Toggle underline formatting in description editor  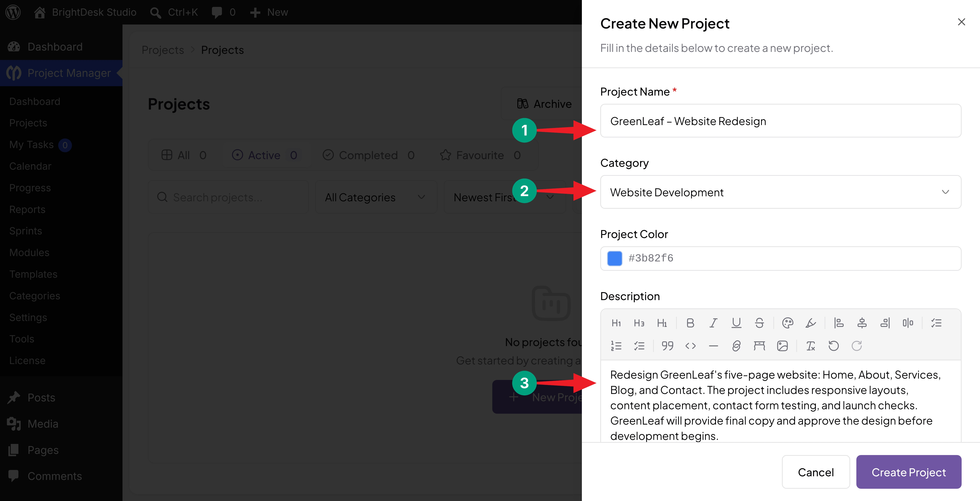coord(736,323)
